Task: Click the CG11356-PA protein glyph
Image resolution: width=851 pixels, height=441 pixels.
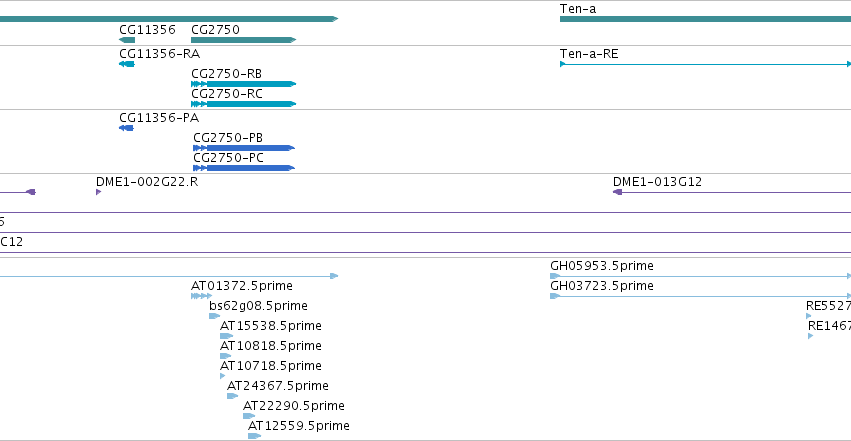Action: (x=126, y=128)
